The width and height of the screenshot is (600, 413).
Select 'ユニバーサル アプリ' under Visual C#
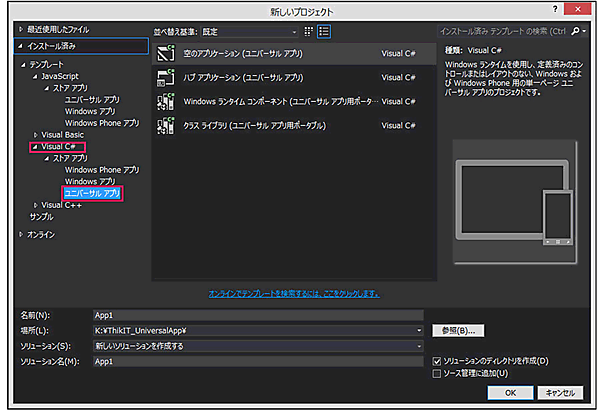(x=92, y=193)
